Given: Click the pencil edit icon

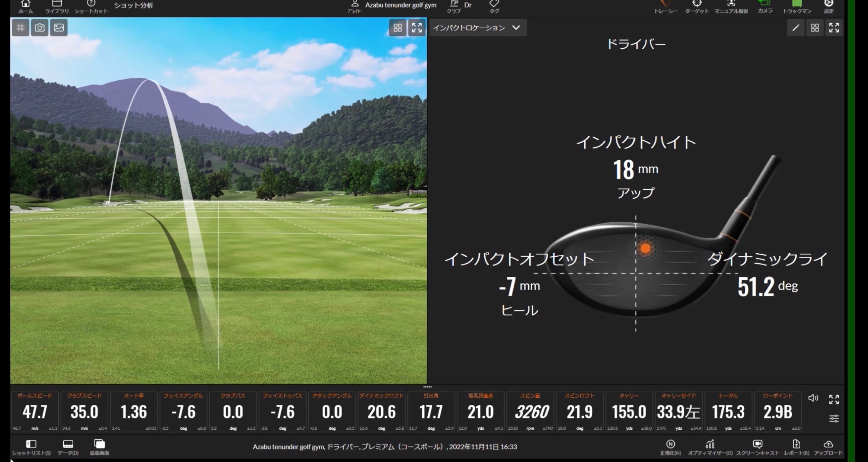Looking at the screenshot, I should point(795,28).
